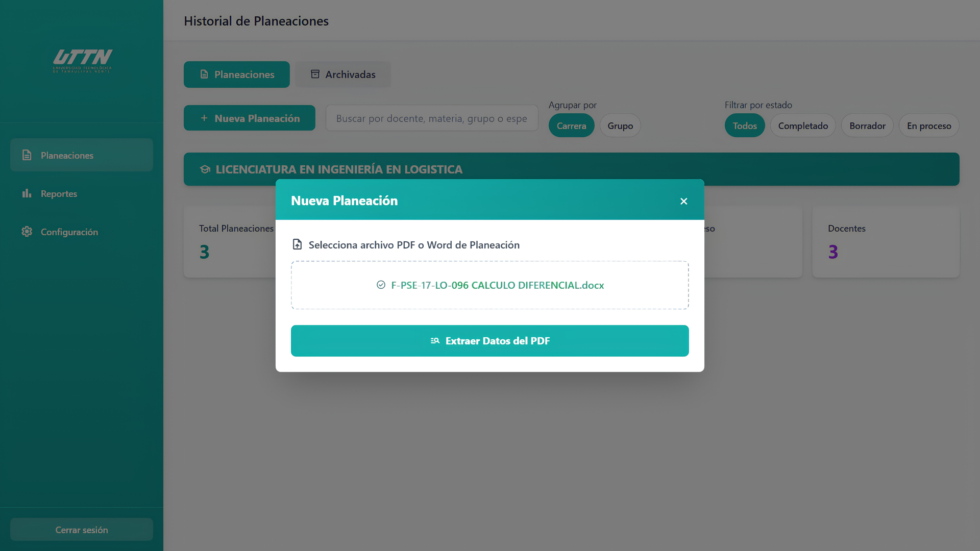The image size is (980, 551).
Task: Close the Nueva Planeación dialog
Action: tap(684, 201)
